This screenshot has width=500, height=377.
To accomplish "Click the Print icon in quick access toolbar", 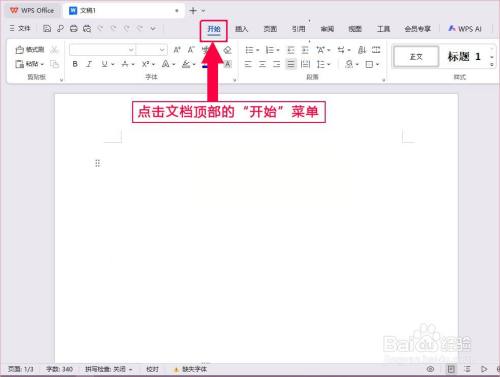I will click(74, 29).
